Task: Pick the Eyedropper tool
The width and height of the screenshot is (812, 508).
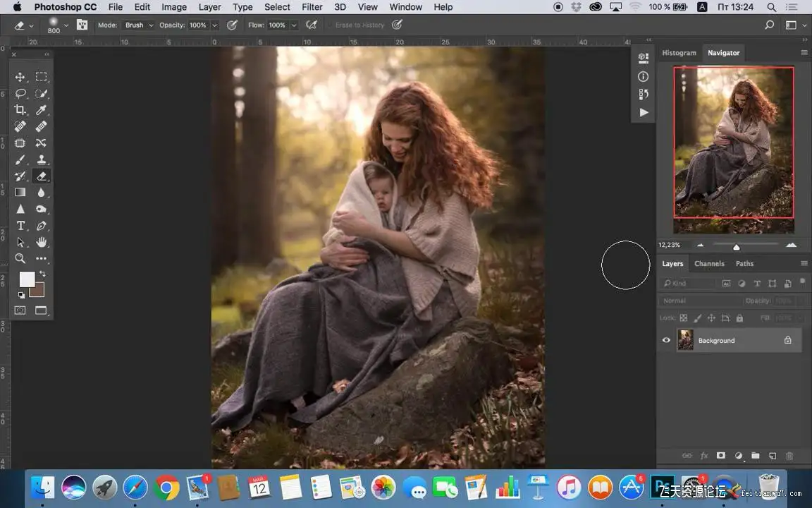Action: tap(42, 110)
